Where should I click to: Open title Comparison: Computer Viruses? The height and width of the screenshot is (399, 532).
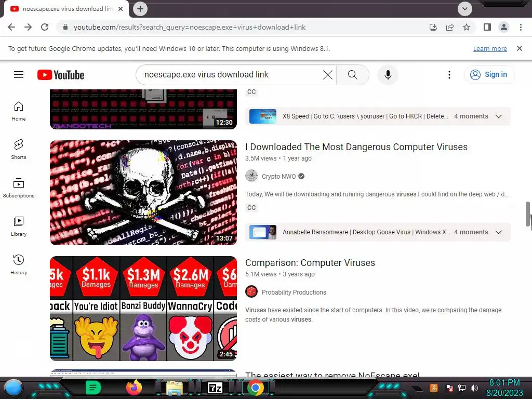point(310,263)
